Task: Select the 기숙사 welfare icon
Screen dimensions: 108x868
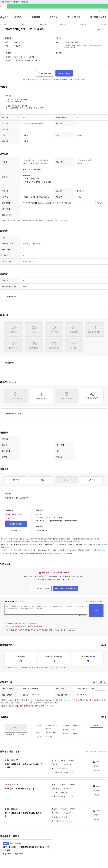Action: coord(34,330)
